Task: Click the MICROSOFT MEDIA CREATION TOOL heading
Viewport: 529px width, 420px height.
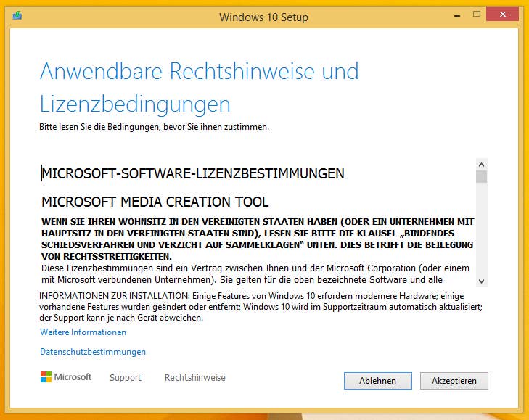Action: [155, 202]
